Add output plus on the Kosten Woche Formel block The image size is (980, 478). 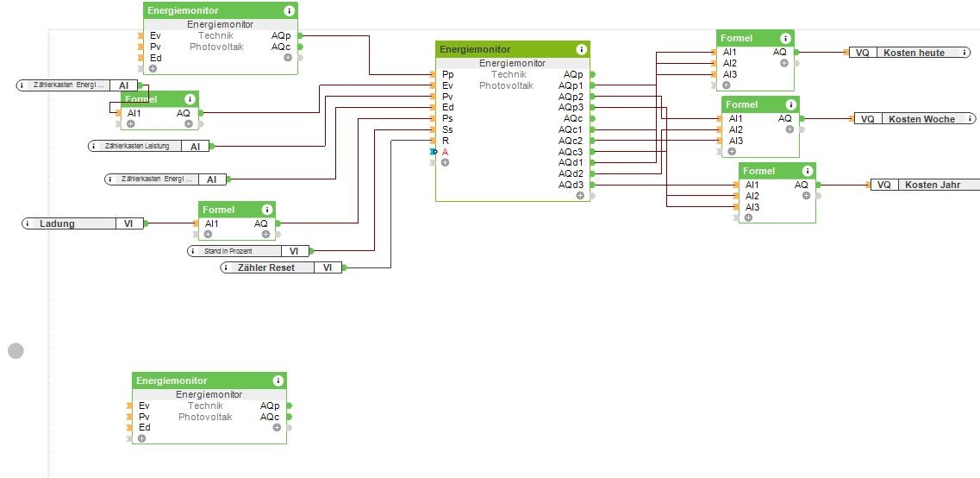tap(790, 129)
